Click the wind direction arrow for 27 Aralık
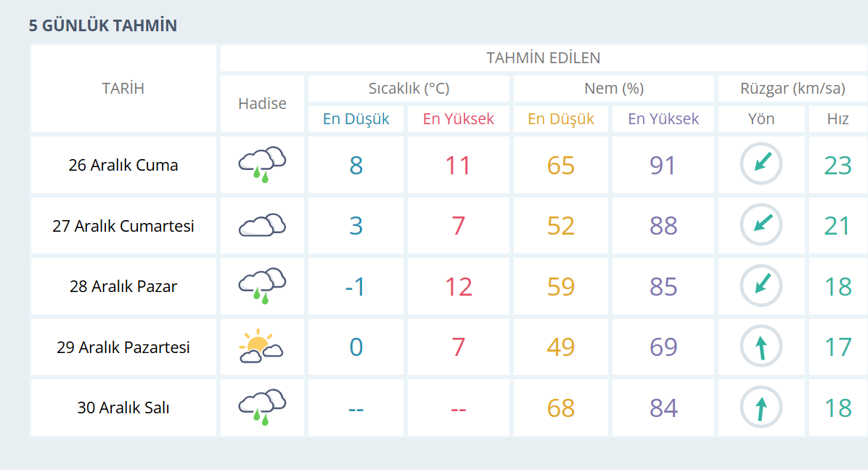This screenshot has width=868, height=470. [x=761, y=225]
